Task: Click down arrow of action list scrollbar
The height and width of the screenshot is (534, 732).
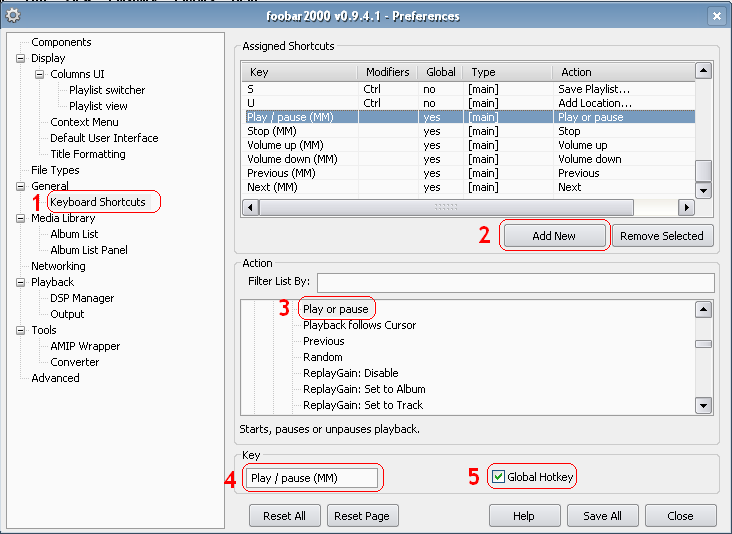Action: click(x=704, y=405)
